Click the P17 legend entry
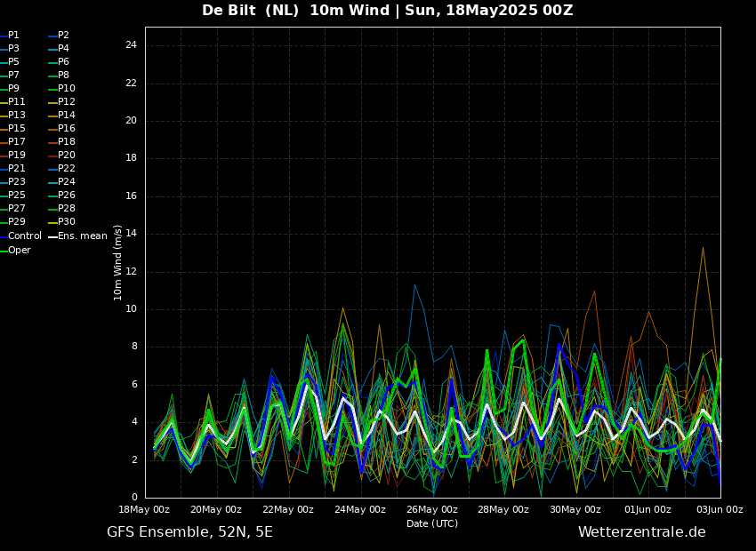The height and width of the screenshot is (551, 756). click(x=16, y=142)
